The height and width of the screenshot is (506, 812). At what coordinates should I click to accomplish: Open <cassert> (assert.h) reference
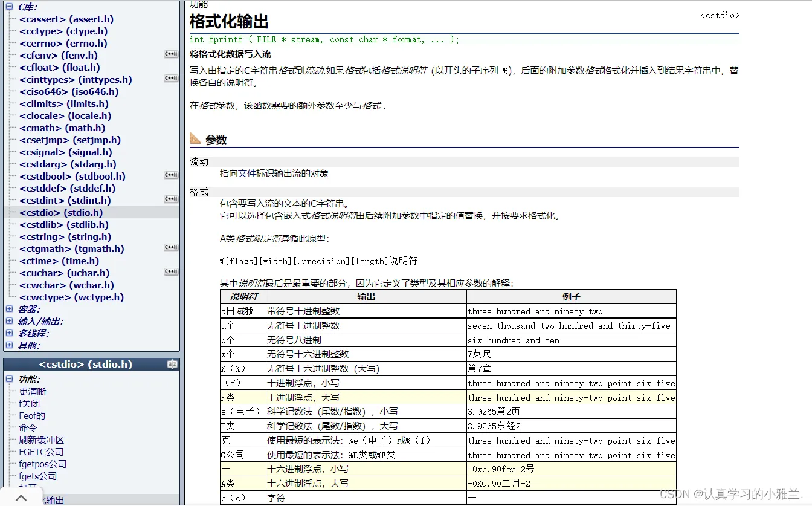66,19
